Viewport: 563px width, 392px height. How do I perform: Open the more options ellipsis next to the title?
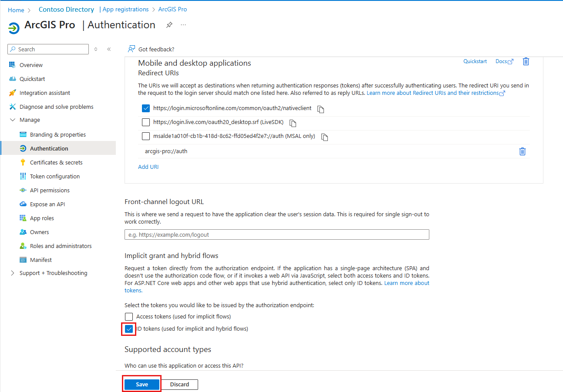pyautogui.click(x=183, y=25)
